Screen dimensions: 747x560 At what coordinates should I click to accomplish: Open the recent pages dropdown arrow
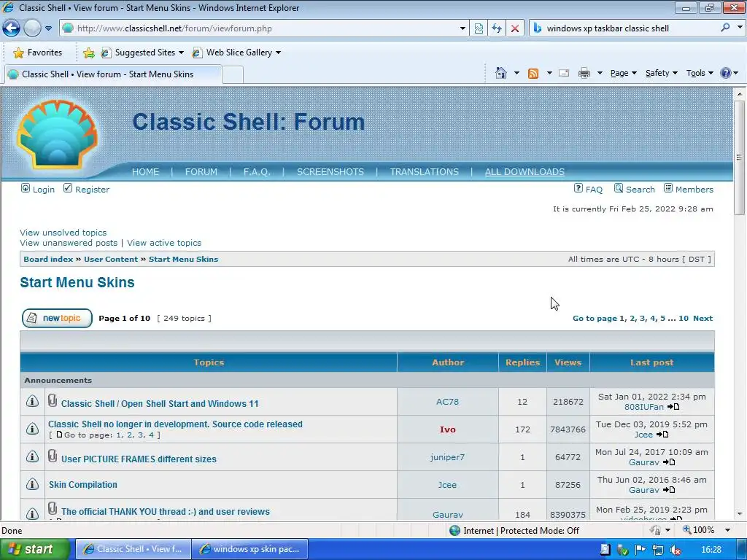tap(48, 28)
